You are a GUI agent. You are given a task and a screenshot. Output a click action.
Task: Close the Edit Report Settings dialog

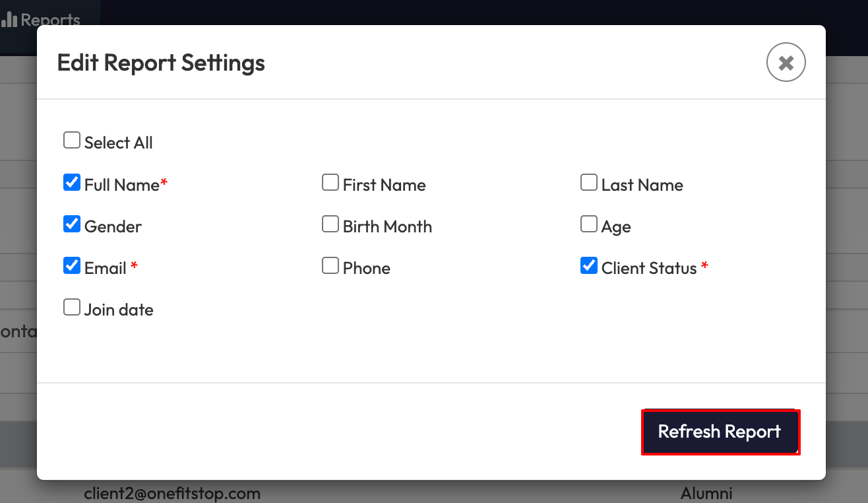tap(786, 63)
